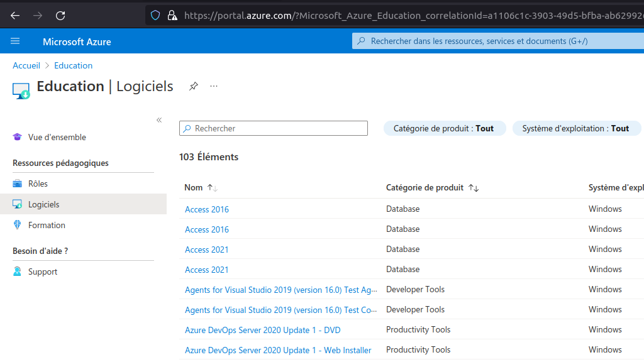Click the Education Logiciels page icon
The height and width of the screenshot is (362, 644).
coord(21,90)
